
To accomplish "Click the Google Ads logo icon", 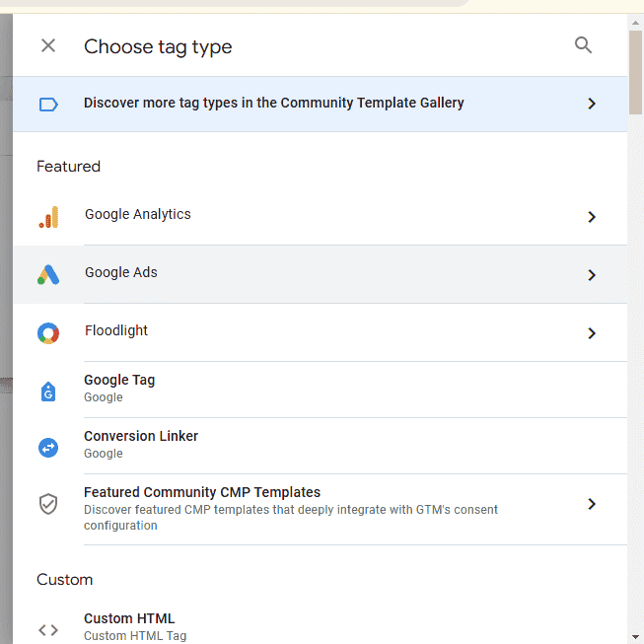I will tap(48, 275).
